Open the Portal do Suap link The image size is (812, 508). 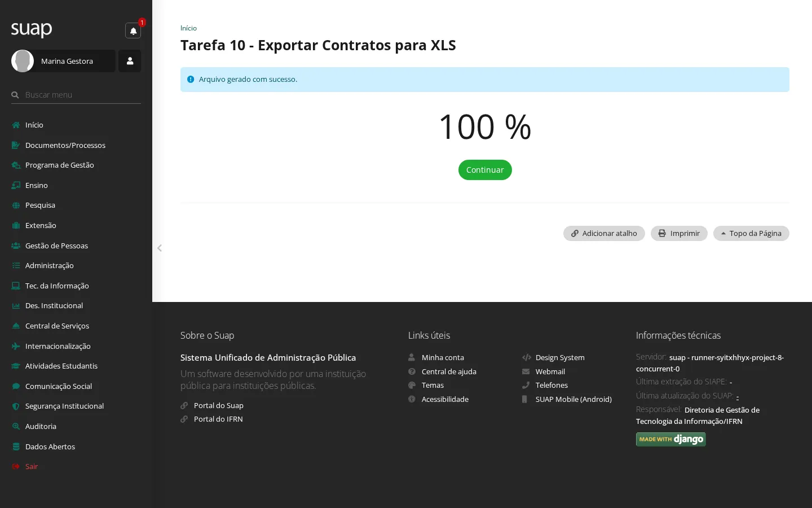219,406
